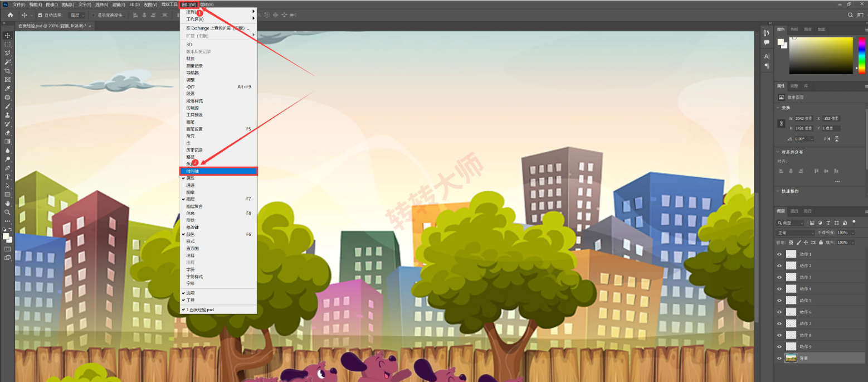Switch to the 通道 tab
The height and width of the screenshot is (382, 868).
point(794,211)
